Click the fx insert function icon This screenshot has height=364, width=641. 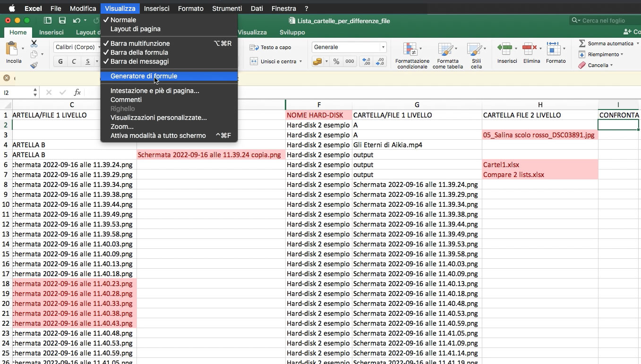[77, 93]
